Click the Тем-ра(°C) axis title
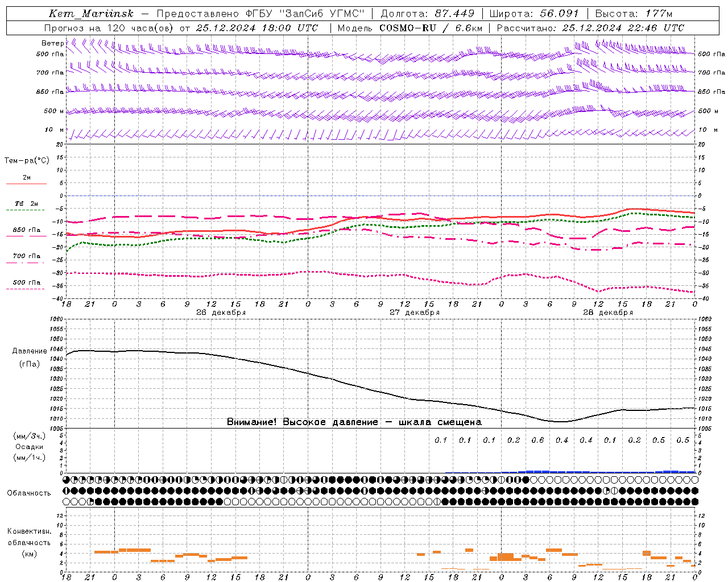The height and width of the screenshot is (582, 728). (x=27, y=160)
